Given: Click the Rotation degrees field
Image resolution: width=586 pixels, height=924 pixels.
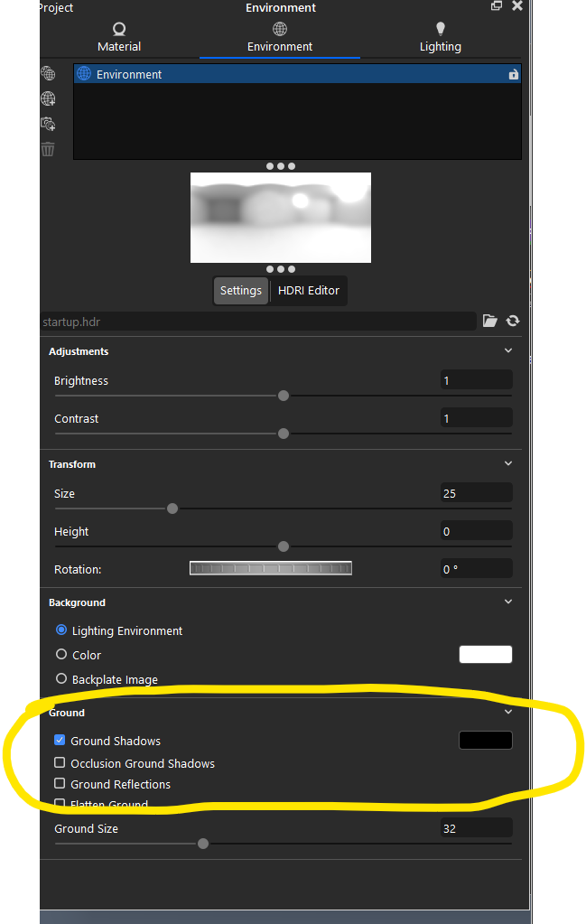Looking at the screenshot, I should (x=477, y=569).
